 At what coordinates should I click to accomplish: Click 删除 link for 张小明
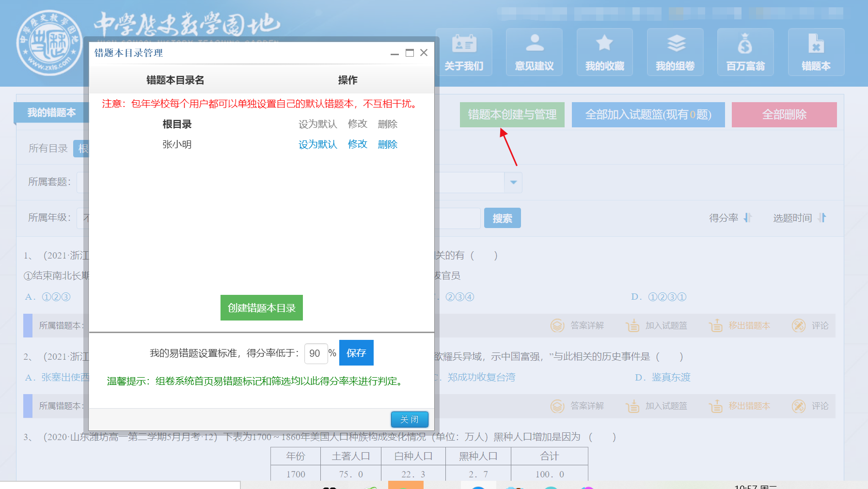point(387,144)
